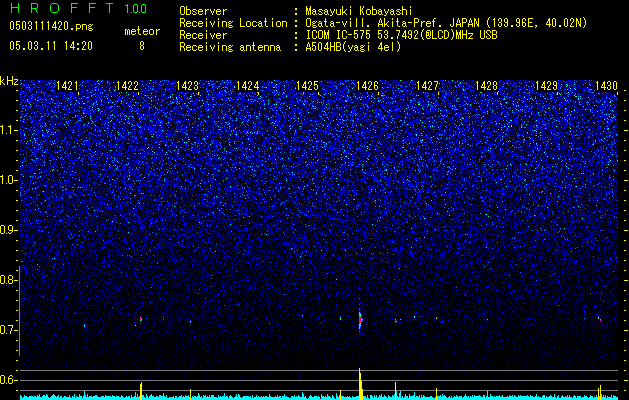
Task: Click the 1425 time axis label
Action: pyautogui.click(x=307, y=85)
